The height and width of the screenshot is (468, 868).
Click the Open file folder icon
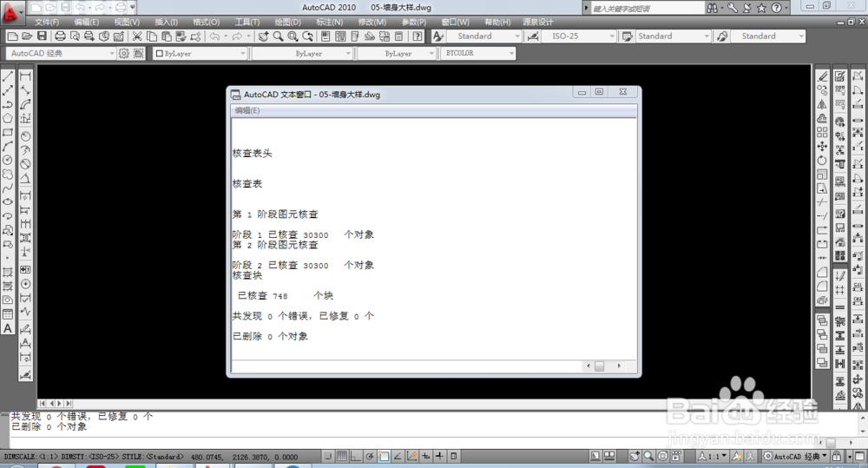click(27, 36)
